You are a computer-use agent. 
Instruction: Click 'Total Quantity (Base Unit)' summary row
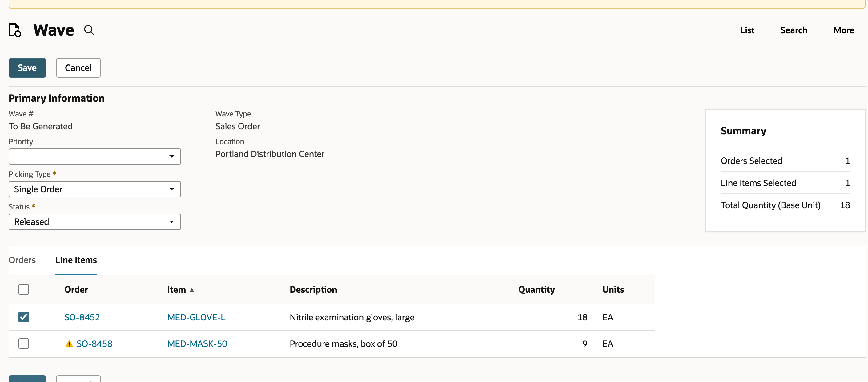coord(785,205)
